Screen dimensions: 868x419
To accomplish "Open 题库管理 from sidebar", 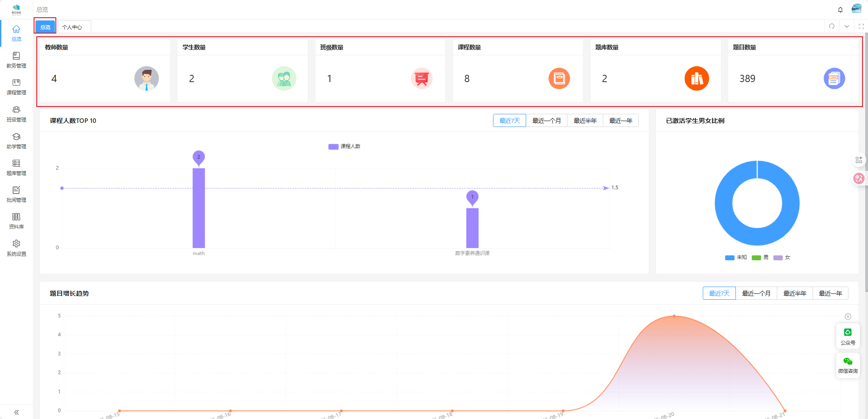I will (16, 167).
